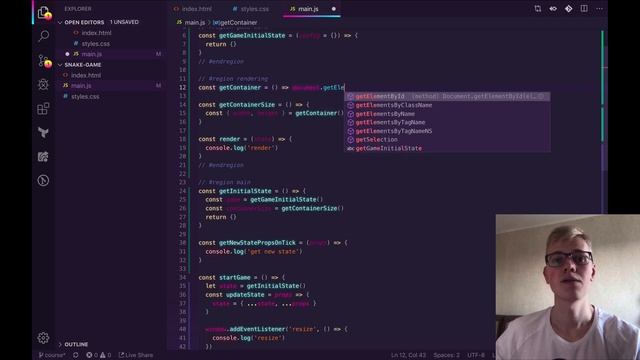Choose getGameInitialState suggestion
Image resolution: width=640 pixels, height=360 pixels.
447,148
